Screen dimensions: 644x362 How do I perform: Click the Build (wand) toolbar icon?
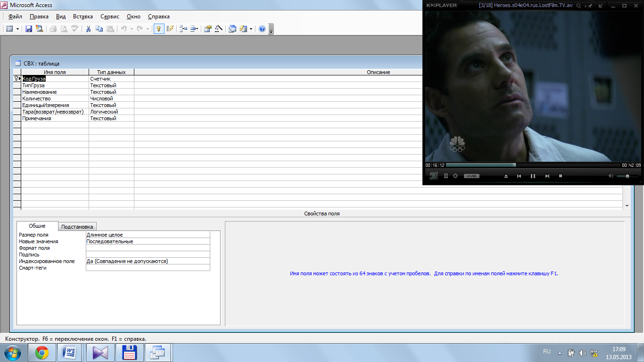[x=218, y=29]
